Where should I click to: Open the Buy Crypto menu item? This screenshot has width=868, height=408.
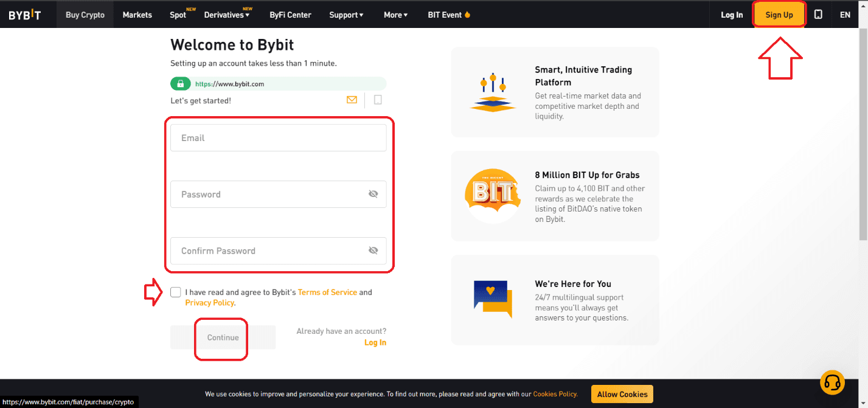85,15
